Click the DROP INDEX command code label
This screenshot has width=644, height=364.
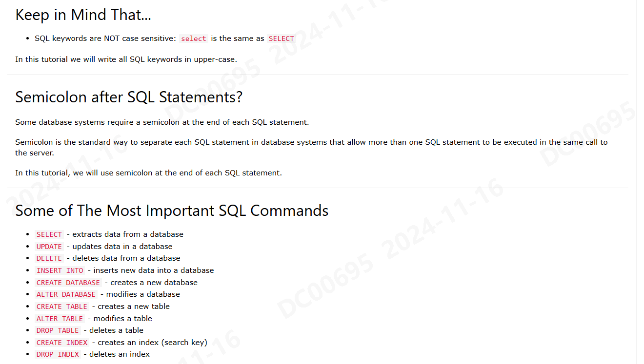pyautogui.click(x=58, y=354)
